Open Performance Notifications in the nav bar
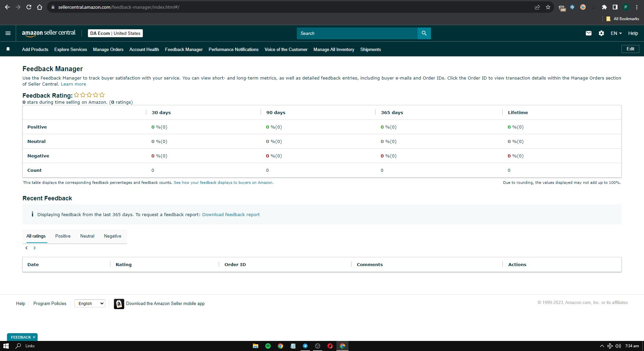The width and height of the screenshot is (644, 351). (233, 49)
